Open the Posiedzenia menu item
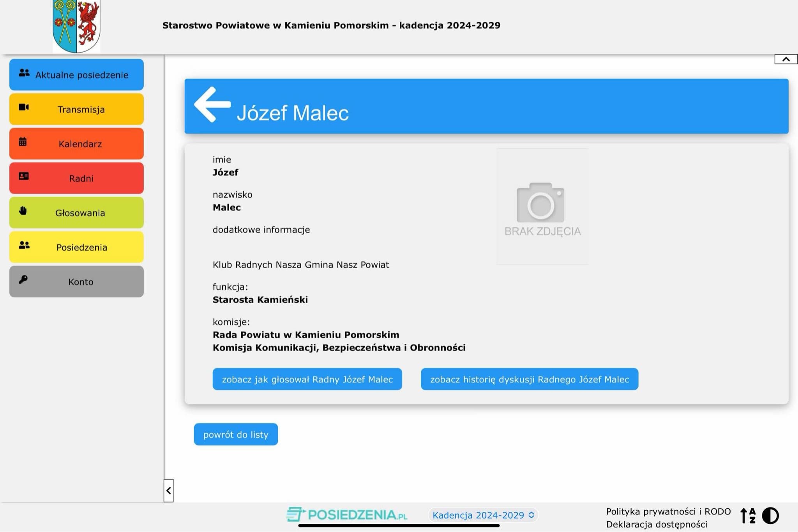This screenshot has height=532, width=798. tap(77, 247)
